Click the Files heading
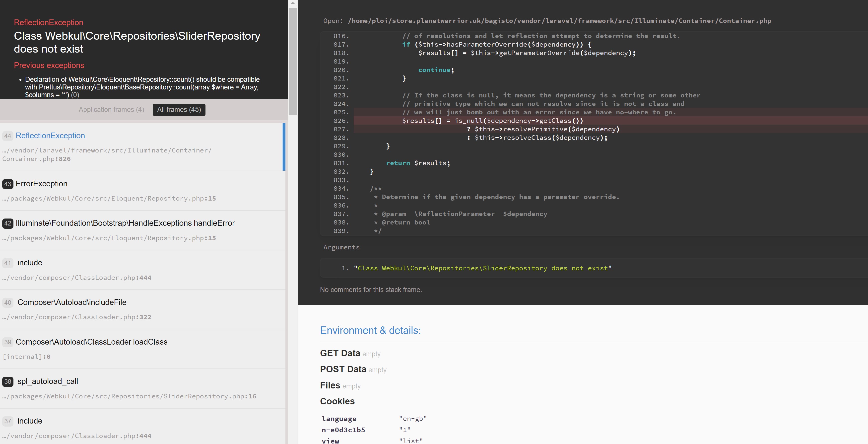This screenshot has width=868, height=444. click(x=330, y=385)
